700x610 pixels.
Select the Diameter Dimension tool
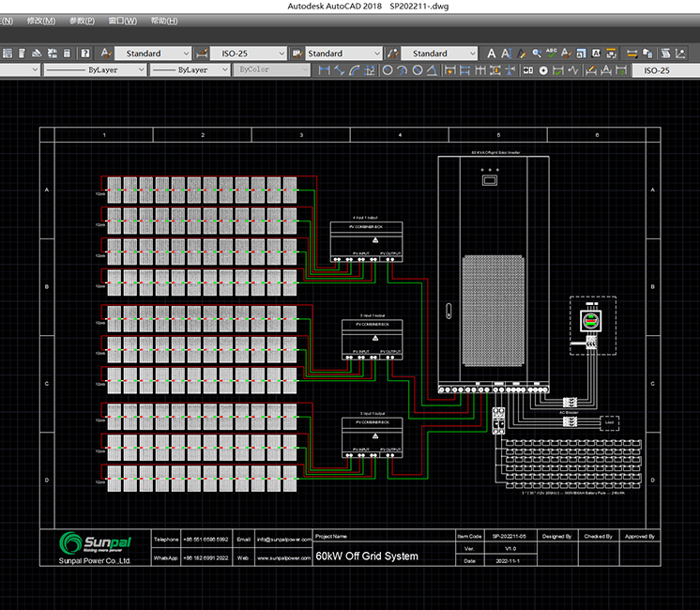point(418,70)
